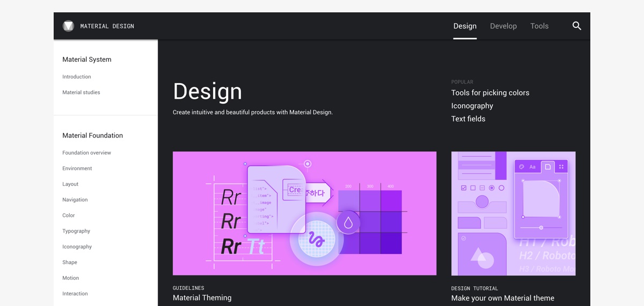Switch to the Design tab

(465, 26)
